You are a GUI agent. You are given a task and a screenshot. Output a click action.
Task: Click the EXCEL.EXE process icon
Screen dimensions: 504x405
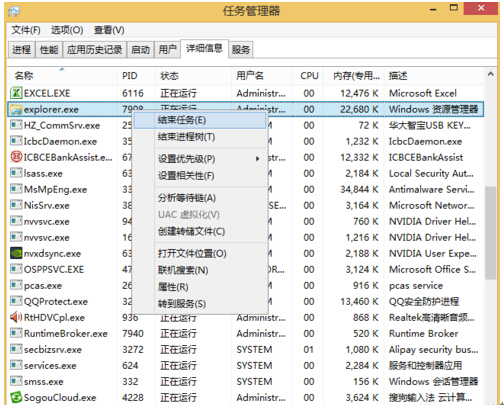(16, 93)
